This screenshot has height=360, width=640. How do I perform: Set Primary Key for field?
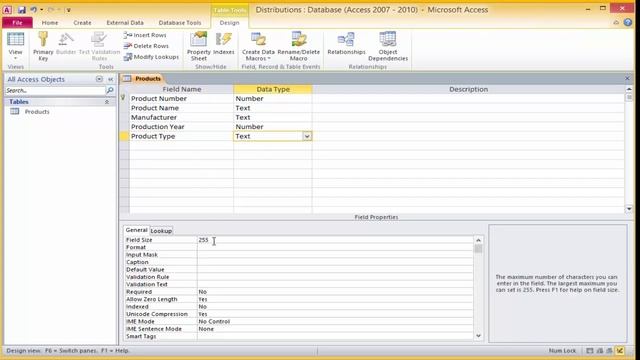tap(43, 46)
